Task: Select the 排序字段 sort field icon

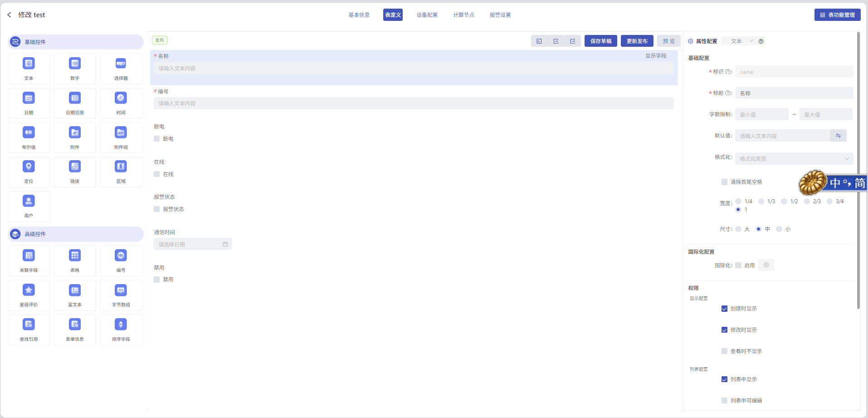Action: (x=121, y=325)
